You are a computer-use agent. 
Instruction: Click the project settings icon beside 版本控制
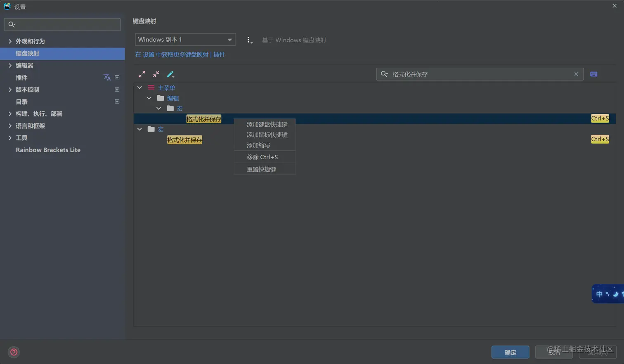pos(117,90)
